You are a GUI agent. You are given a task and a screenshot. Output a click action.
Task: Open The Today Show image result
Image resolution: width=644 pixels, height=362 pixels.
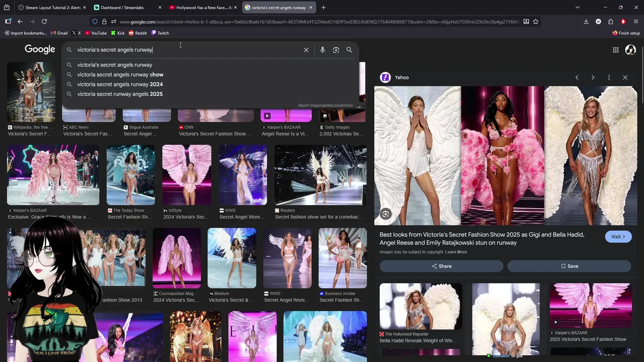click(x=131, y=175)
